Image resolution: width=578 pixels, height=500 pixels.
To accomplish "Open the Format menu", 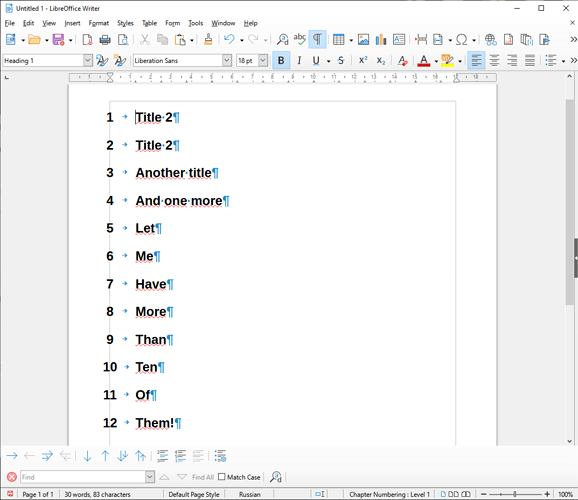I will point(98,23).
